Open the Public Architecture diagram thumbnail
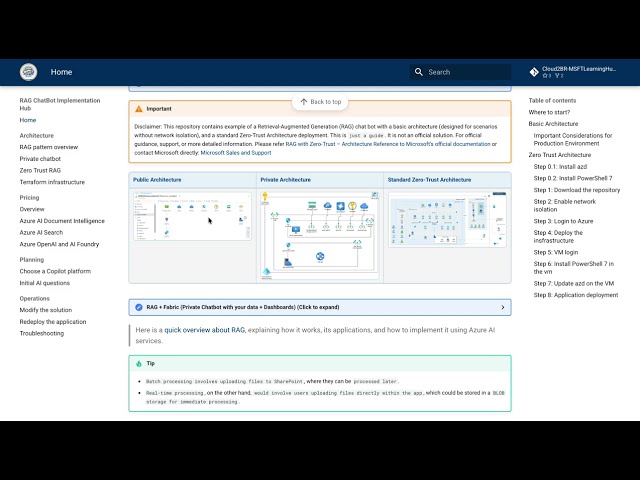This screenshot has height=480, width=640. [192, 216]
